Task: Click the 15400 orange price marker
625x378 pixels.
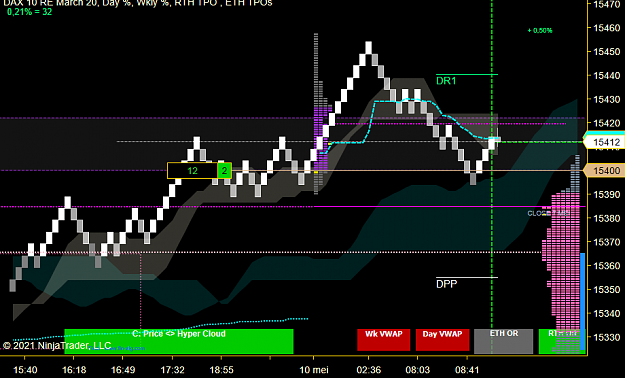Action: point(604,171)
